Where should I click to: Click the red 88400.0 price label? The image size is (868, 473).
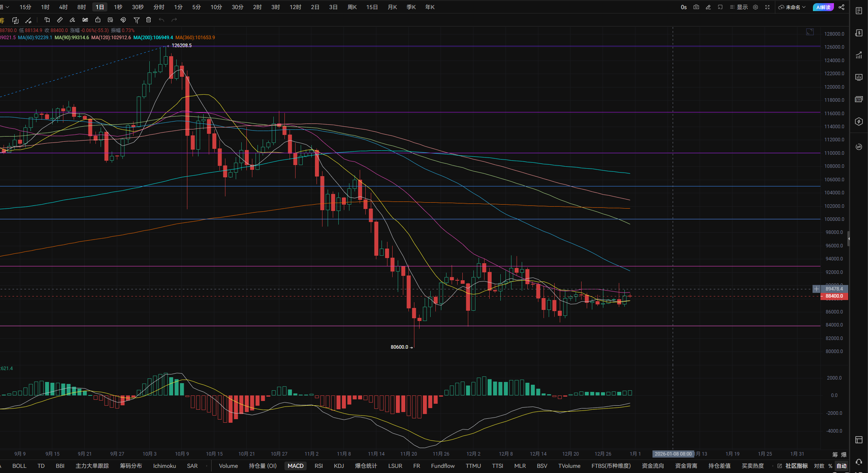[x=834, y=296]
